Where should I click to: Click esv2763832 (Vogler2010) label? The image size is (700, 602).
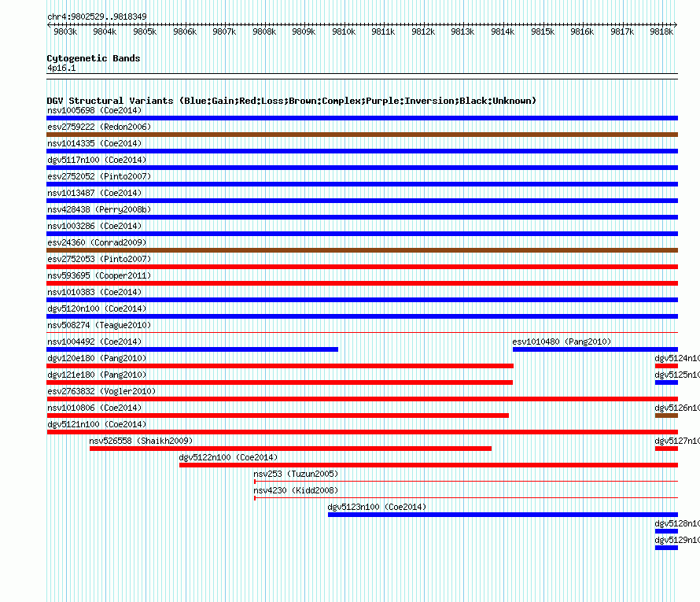(x=101, y=391)
